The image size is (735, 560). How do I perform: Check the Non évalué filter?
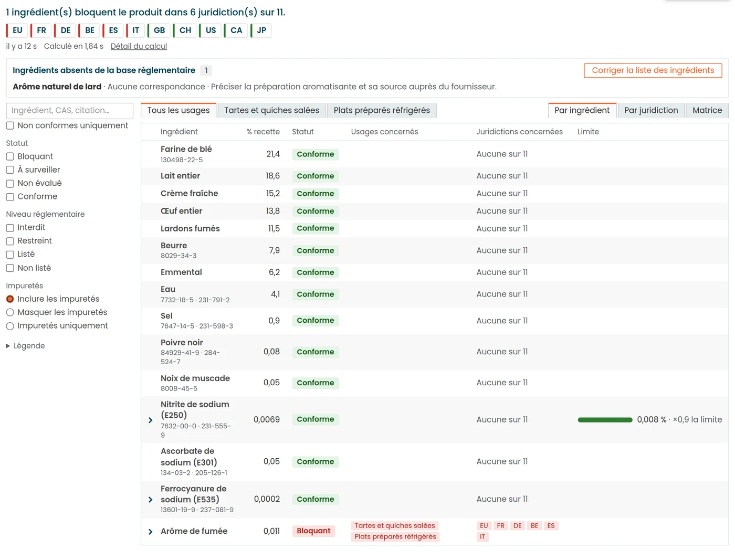tap(10, 183)
